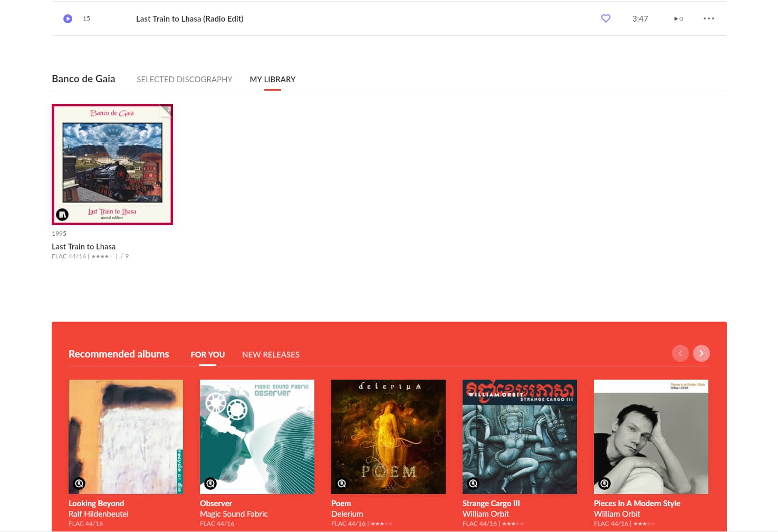Switch to the SELECTED DISCOGRAPHY tab
The height and width of the screenshot is (532, 778).
[184, 79]
